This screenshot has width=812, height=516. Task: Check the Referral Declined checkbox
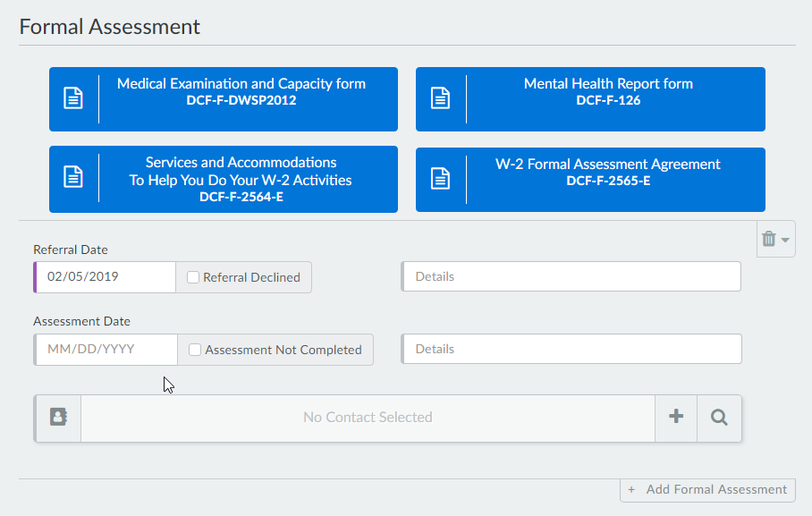tap(193, 277)
